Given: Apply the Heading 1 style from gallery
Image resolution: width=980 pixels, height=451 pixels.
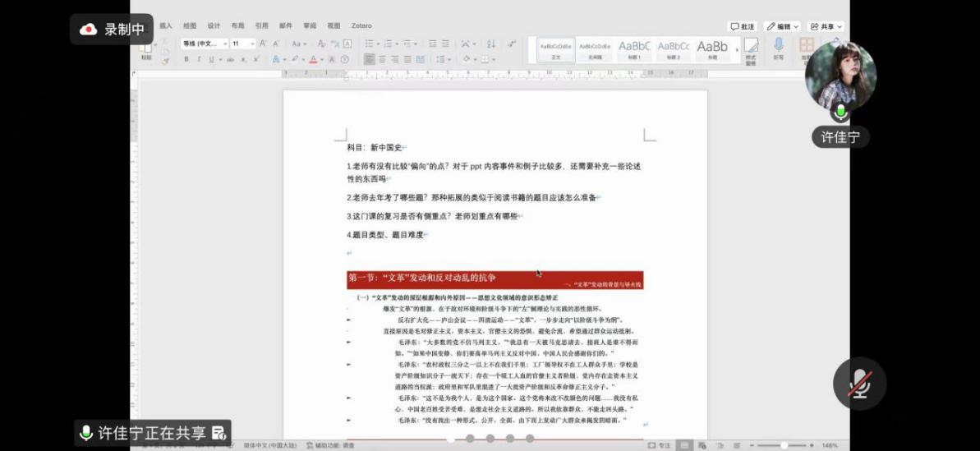Looking at the screenshot, I should point(634,48).
